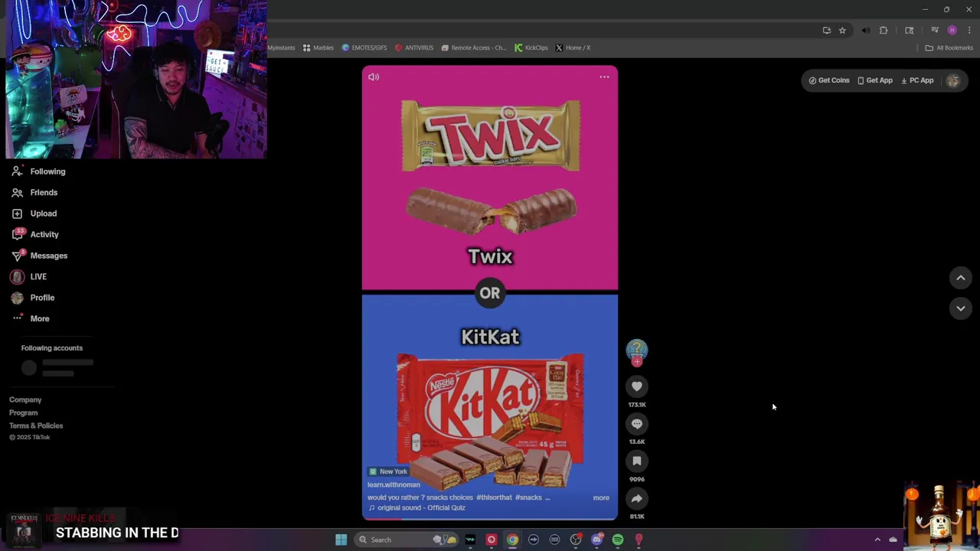Open the creator avatar beside the video
The image size is (980, 551).
[637, 350]
